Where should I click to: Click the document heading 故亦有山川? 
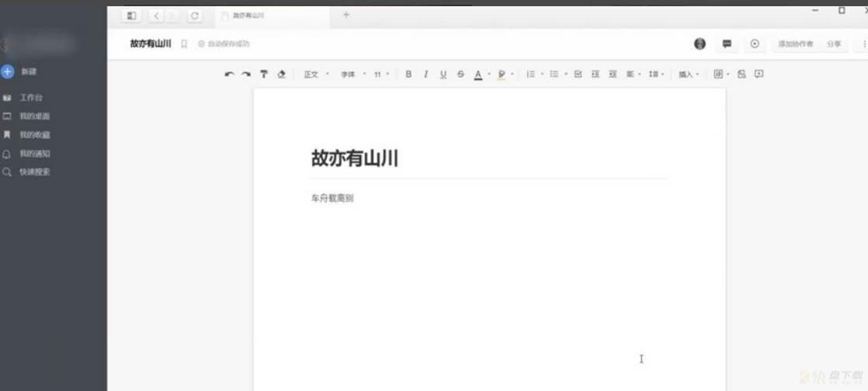tap(355, 159)
